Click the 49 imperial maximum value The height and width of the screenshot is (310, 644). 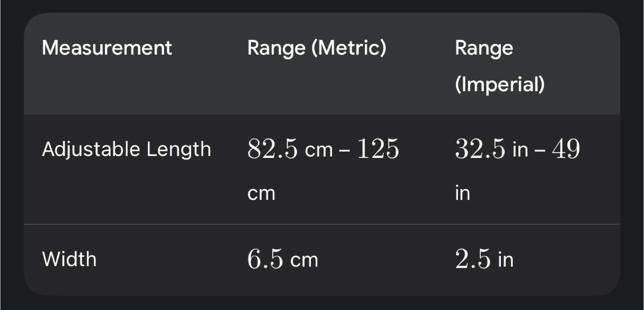click(566, 149)
